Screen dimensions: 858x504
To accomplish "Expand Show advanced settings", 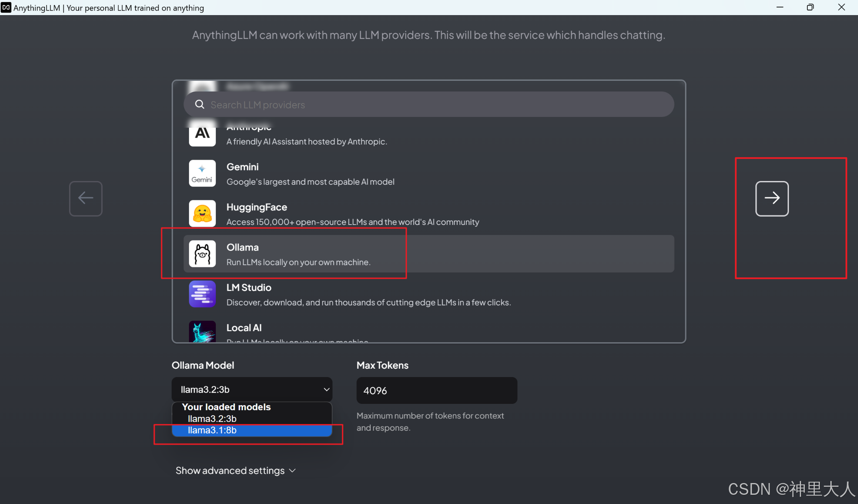I will coord(235,470).
